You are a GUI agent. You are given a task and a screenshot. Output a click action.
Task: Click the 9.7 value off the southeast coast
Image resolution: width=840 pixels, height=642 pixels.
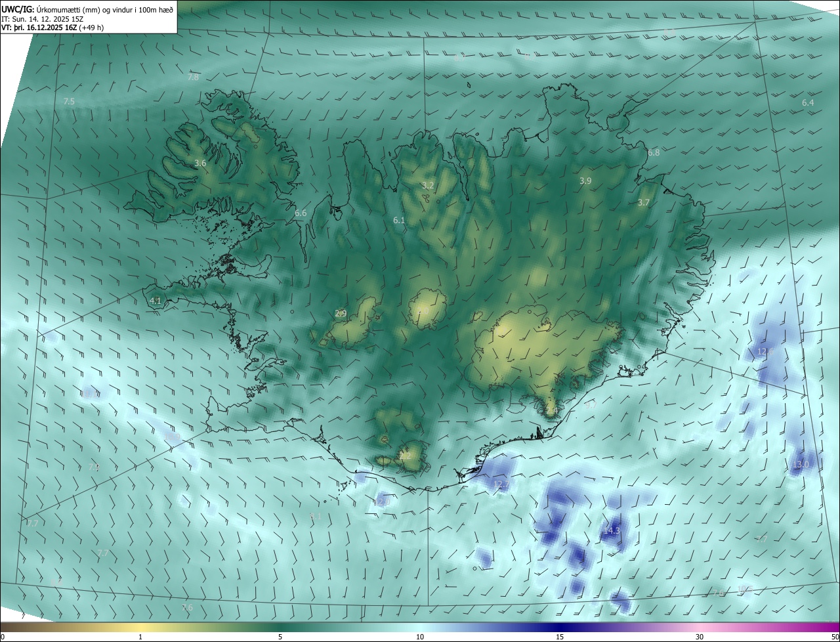pyautogui.click(x=591, y=406)
